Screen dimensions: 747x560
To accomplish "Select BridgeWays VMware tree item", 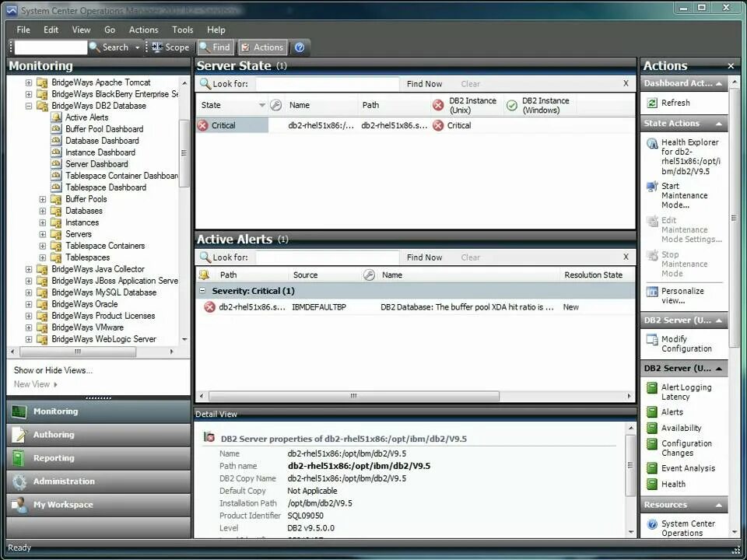I will tap(87, 327).
